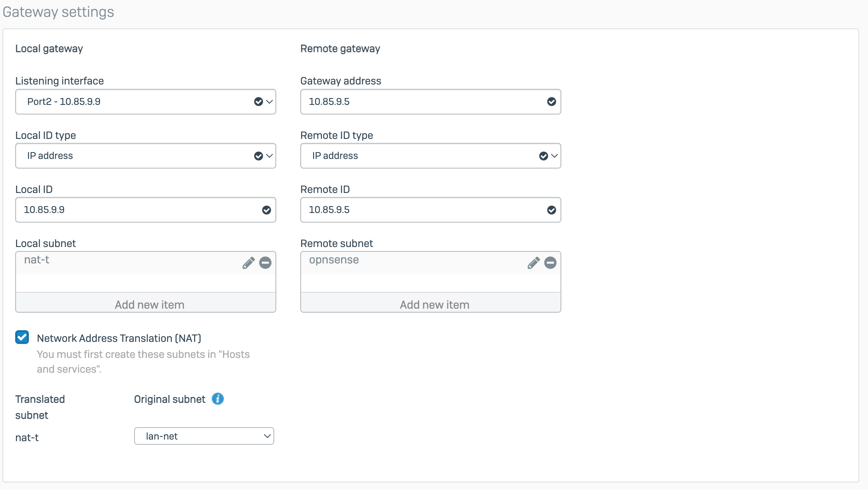Click Add new item under Local subnet

tap(149, 305)
